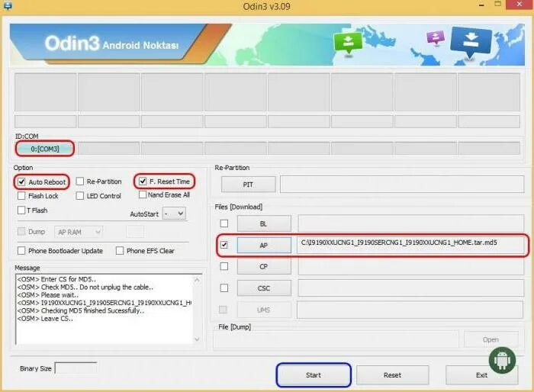Click the CP file path field

tap(410, 266)
